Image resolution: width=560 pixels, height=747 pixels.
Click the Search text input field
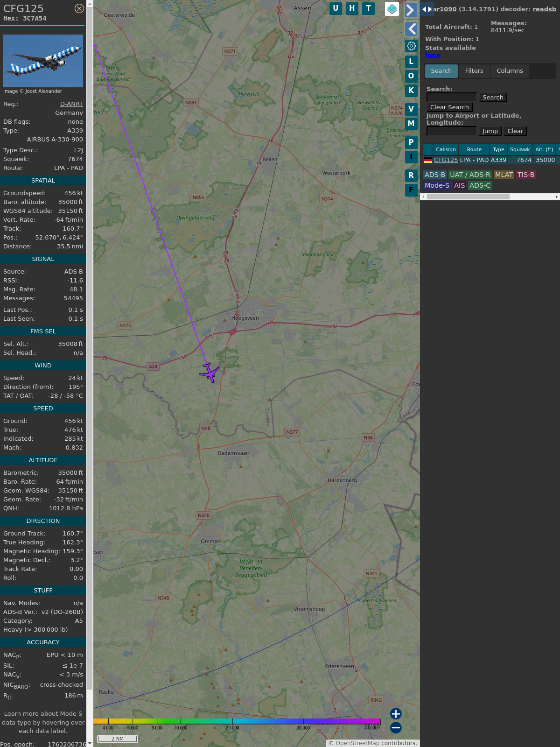pyautogui.click(x=452, y=97)
